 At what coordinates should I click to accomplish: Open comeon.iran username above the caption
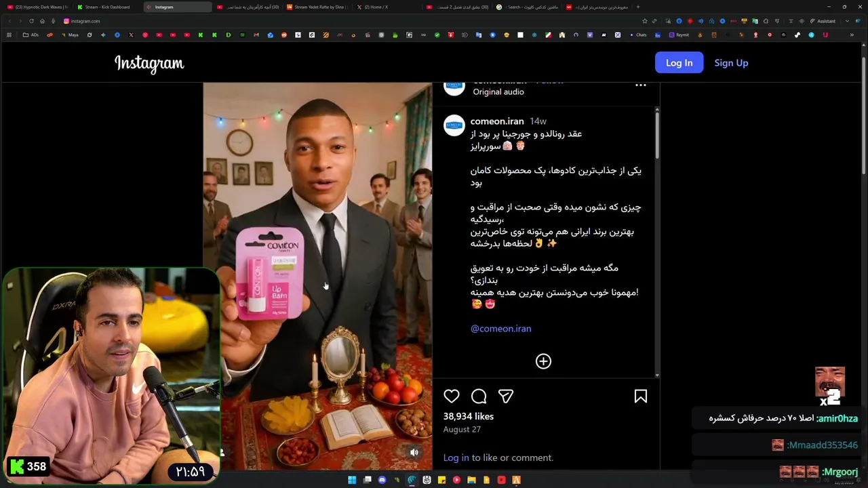(x=497, y=121)
